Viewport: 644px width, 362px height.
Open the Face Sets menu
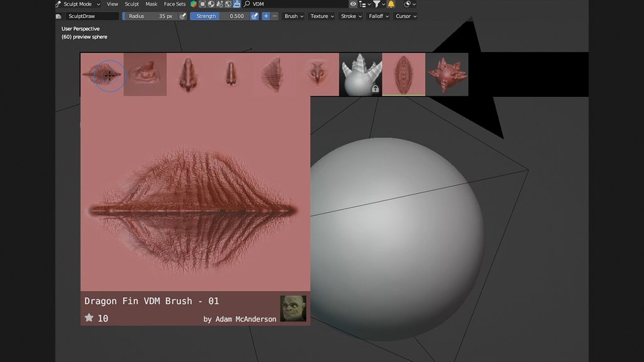(x=174, y=4)
